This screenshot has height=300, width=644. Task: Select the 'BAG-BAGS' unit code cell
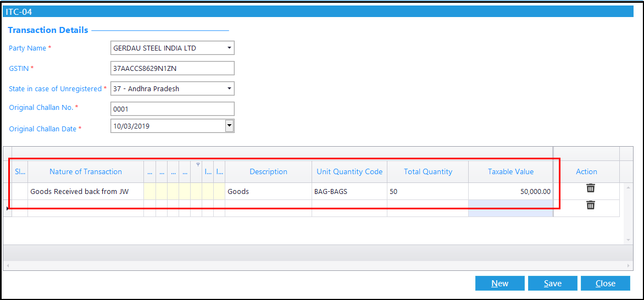pos(349,192)
